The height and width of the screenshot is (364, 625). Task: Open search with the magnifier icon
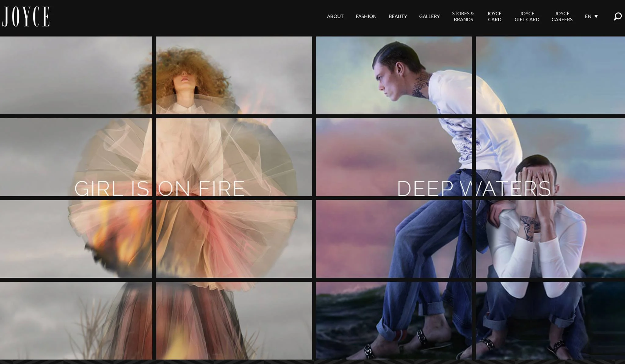pos(617,16)
